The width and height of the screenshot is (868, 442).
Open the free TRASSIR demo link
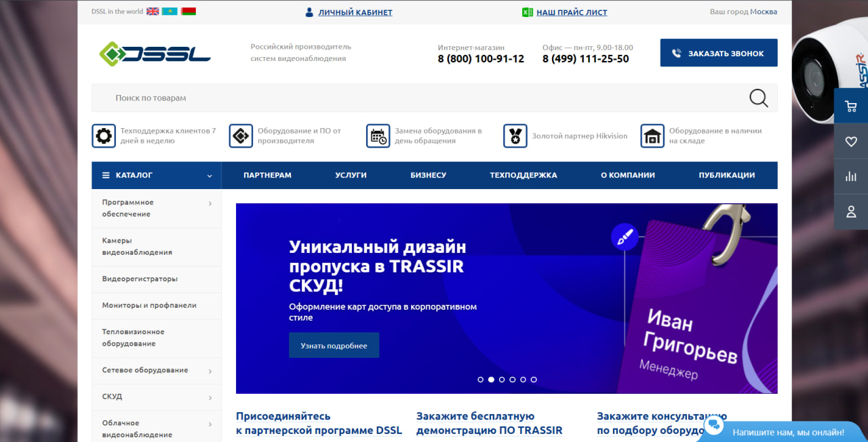[490, 423]
